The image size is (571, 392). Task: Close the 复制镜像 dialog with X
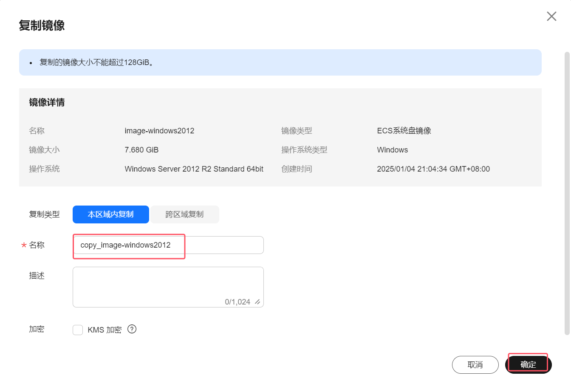point(551,16)
